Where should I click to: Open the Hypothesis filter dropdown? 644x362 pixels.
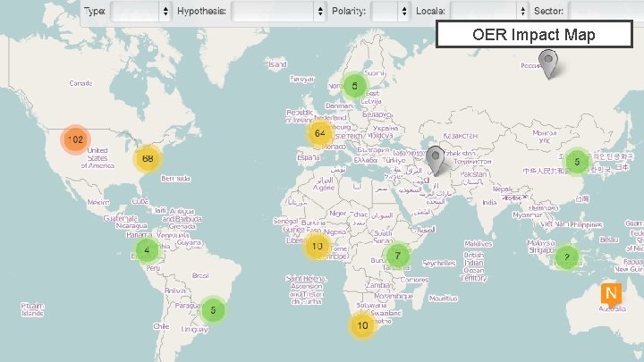click(279, 11)
